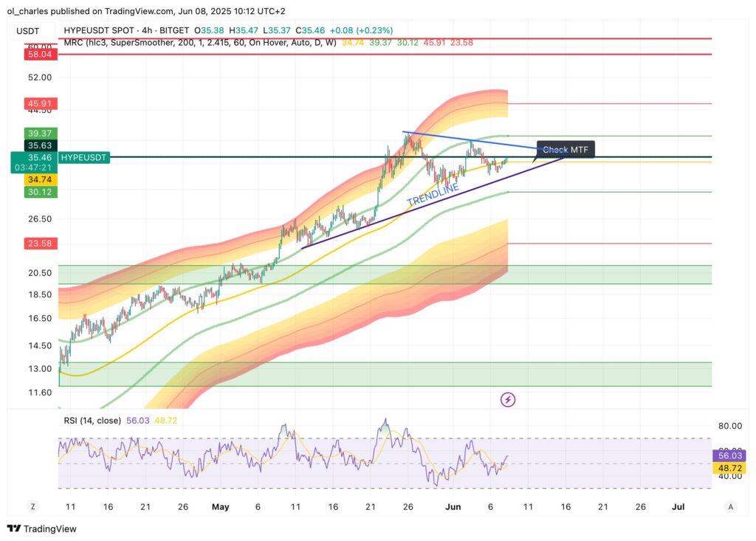Screen dimensions: 756x541
Task: Click the red 23.58 price tag
Action: pos(37,244)
